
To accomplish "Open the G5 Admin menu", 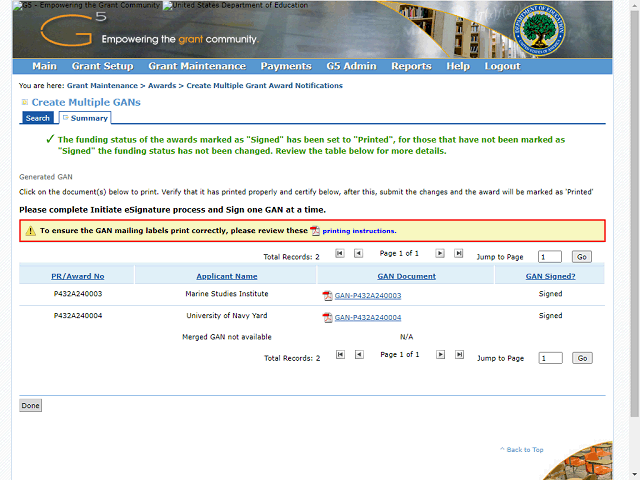I will click(351, 66).
